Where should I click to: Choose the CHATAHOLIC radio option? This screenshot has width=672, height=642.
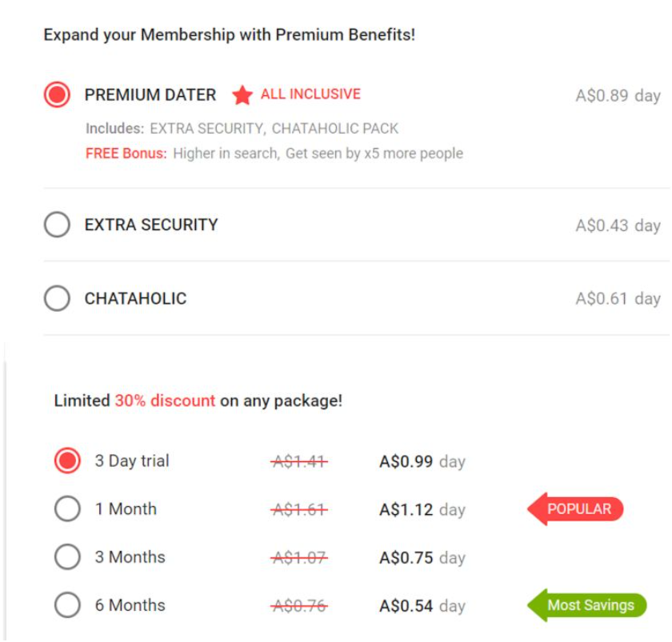tap(57, 298)
